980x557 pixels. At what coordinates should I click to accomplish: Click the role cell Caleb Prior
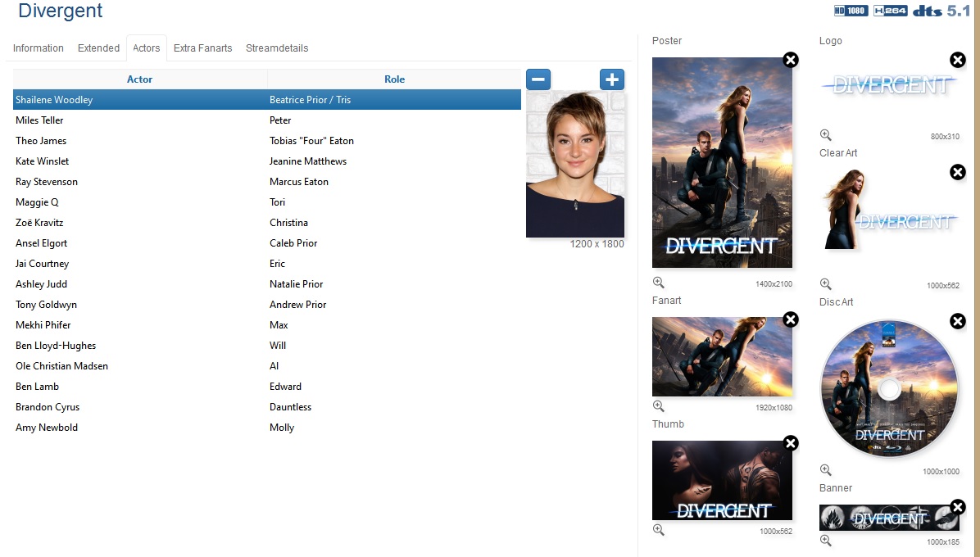pyautogui.click(x=293, y=243)
